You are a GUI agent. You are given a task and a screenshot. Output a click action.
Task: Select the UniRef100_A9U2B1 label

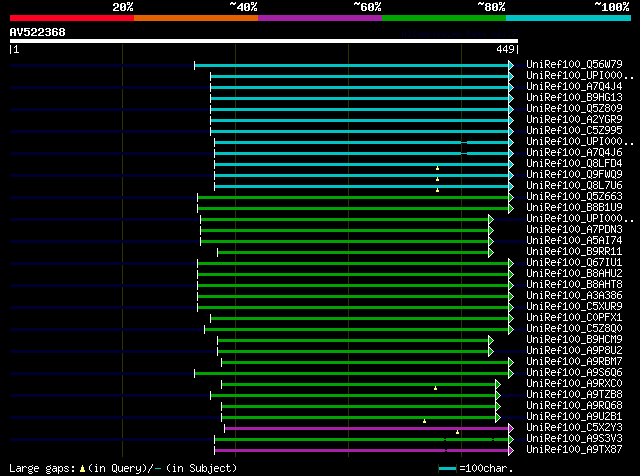point(574,417)
